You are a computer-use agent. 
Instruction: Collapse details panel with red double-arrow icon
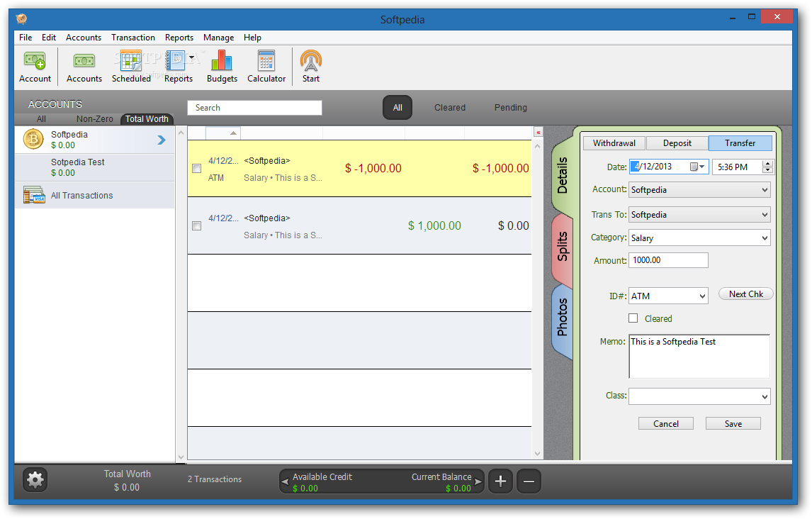point(538,133)
